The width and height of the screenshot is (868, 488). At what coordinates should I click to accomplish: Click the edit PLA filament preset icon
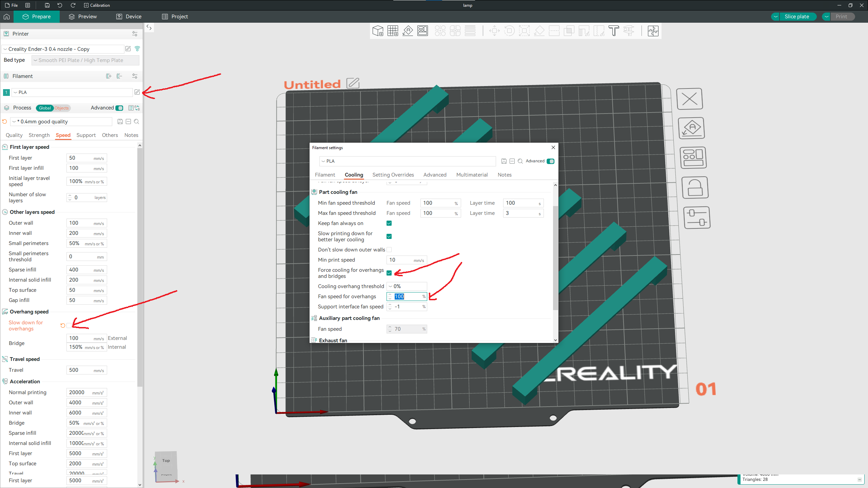137,92
